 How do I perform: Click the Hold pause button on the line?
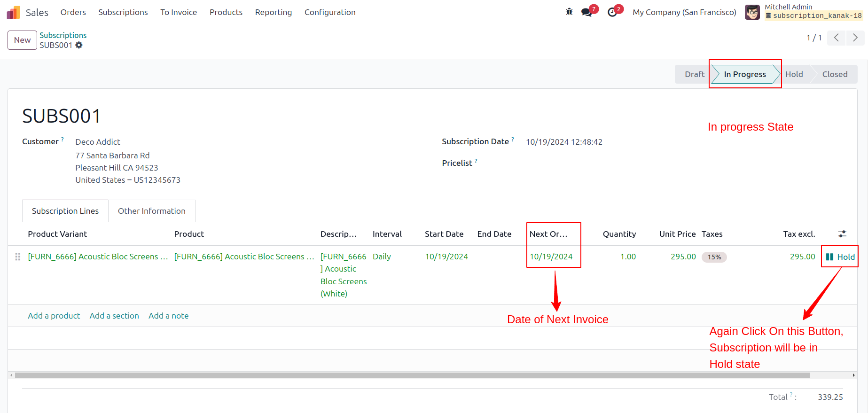[x=840, y=257]
